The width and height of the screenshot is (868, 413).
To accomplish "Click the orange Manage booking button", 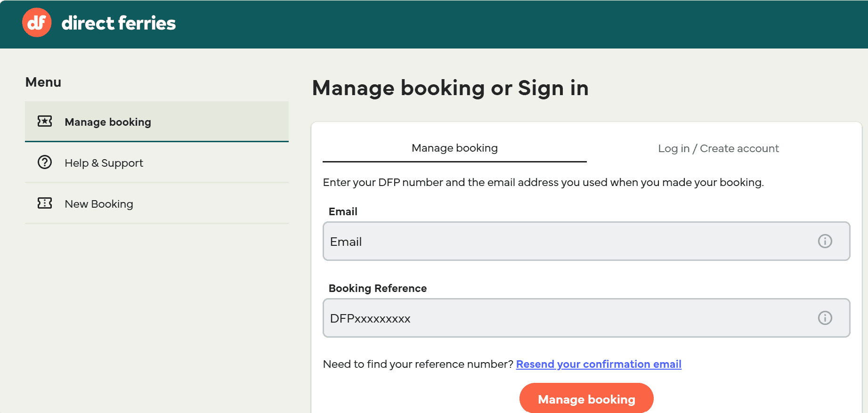I will pos(586,399).
